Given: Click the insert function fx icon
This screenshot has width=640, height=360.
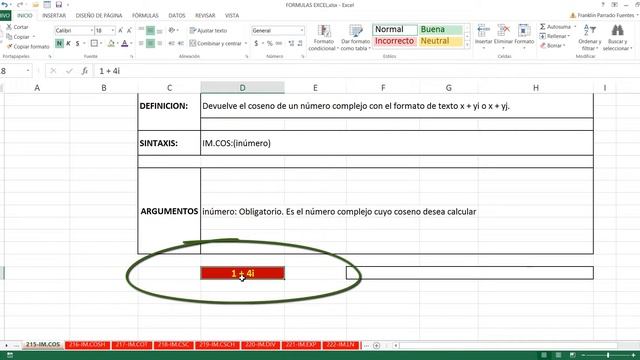Looking at the screenshot, I should pyautogui.click(x=84, y=71).
